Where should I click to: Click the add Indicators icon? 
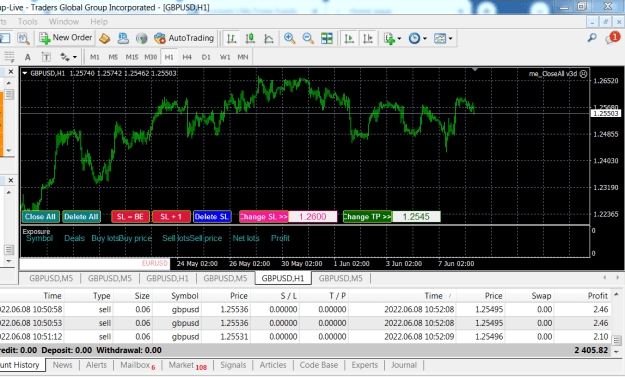tap(389, 38)
